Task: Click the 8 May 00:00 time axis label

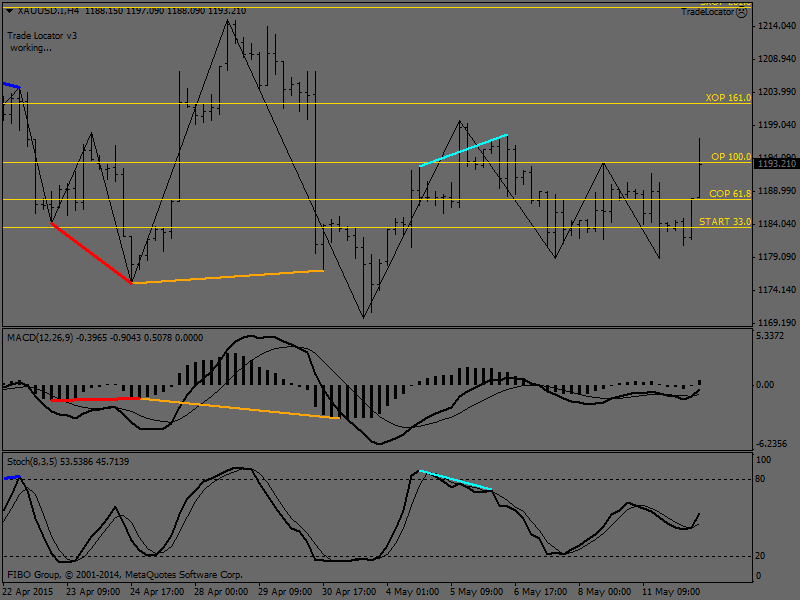Action: [x=605, y=591]
